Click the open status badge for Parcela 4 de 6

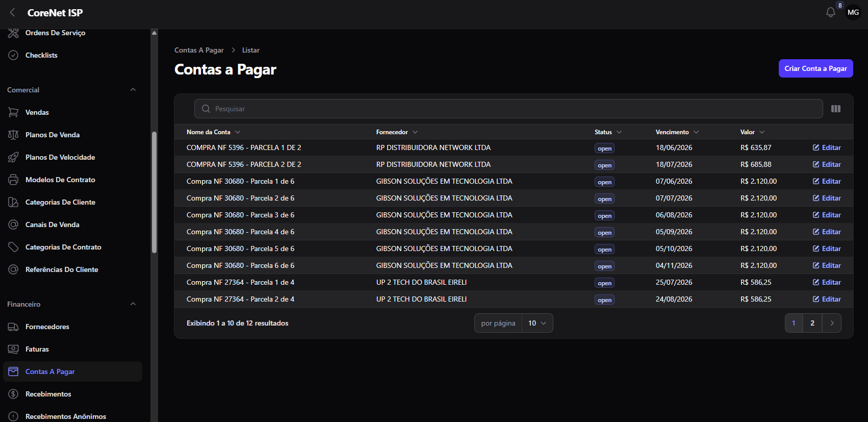coord(604,232)
